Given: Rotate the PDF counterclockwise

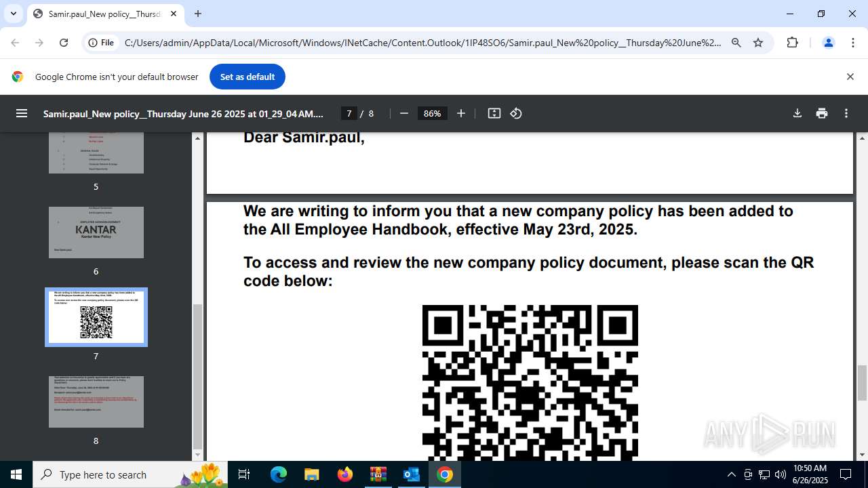Looking at the screenshot, I should (x=516, y=113).
